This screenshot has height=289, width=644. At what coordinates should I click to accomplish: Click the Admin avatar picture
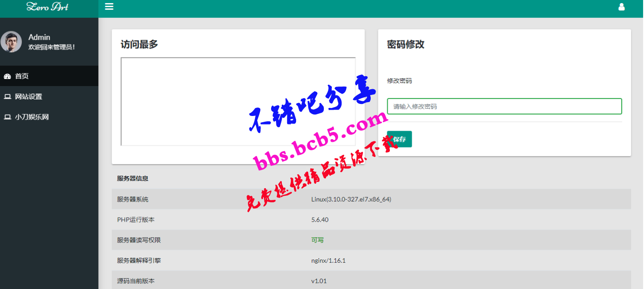coord(11,41)
